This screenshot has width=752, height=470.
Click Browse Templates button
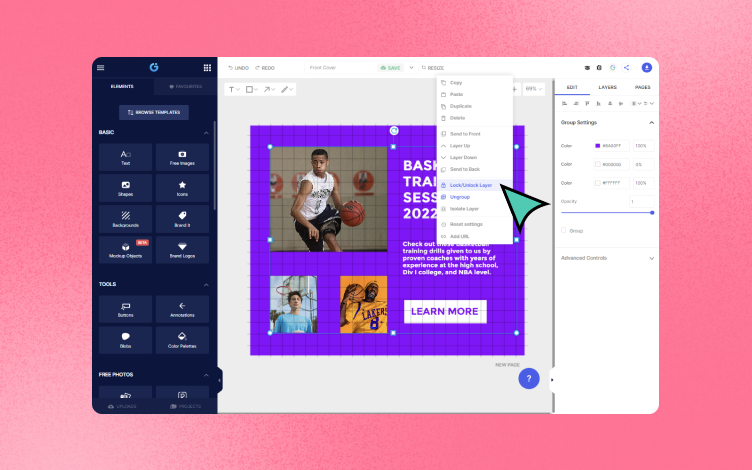click(x=154, y=112)
